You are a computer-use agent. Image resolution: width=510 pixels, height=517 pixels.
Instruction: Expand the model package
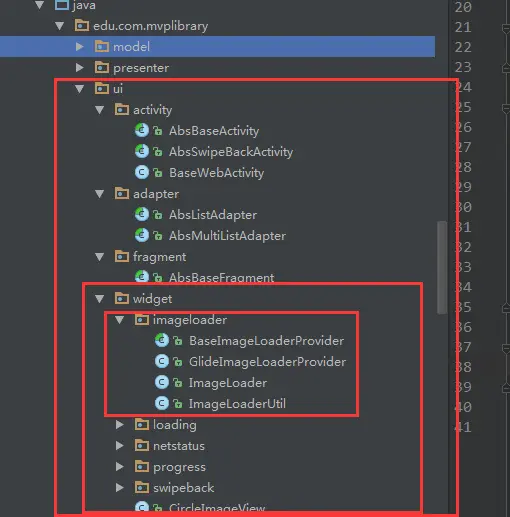[x=79, y=46]
